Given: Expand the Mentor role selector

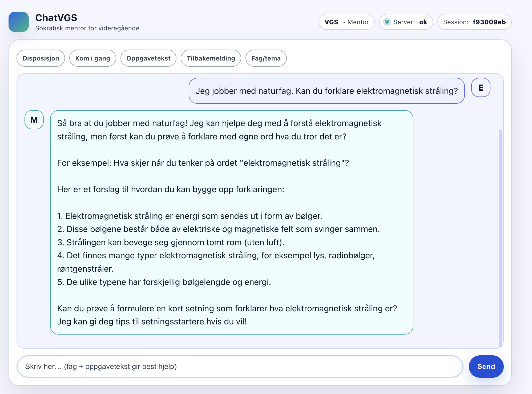Looking at the screenshot, I should [x=357, y=22].
